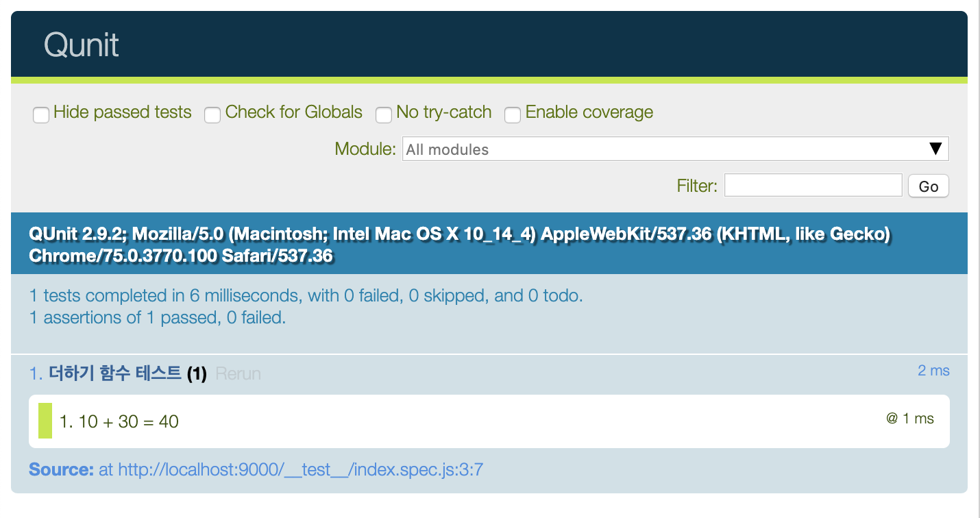The image size is (980, 518).
Task: Click the 2 ms test runtime value
Action: click(933, 371)
